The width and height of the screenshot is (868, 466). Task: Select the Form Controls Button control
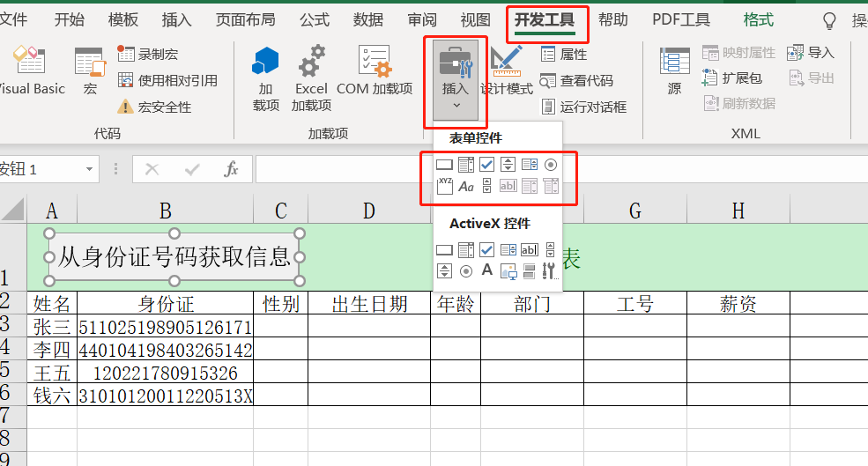(444, 165)
